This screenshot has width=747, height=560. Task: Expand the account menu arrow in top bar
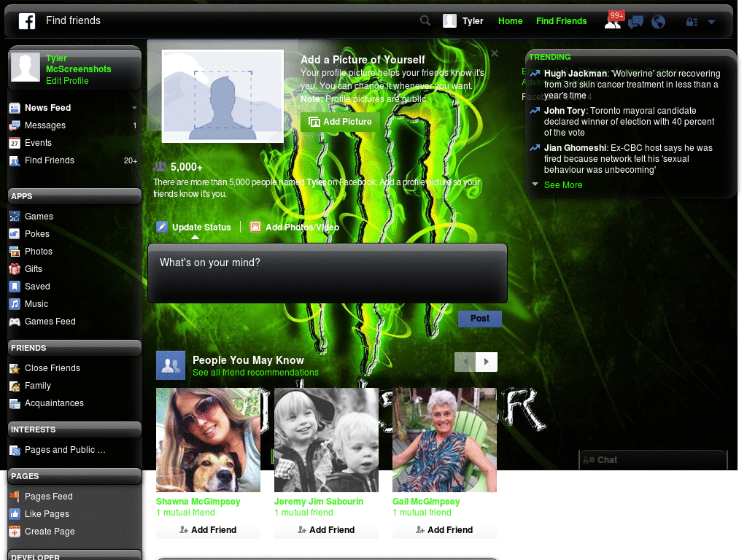point(711,22)
